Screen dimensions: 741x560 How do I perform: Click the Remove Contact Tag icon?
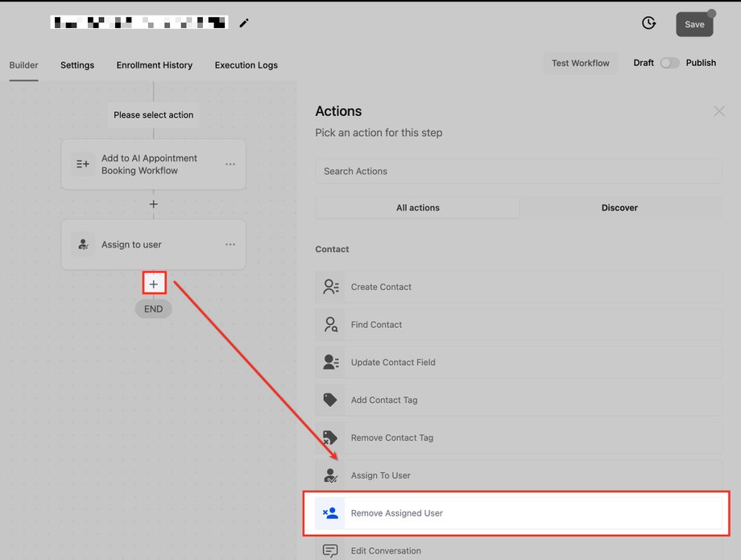click(329, 438)
